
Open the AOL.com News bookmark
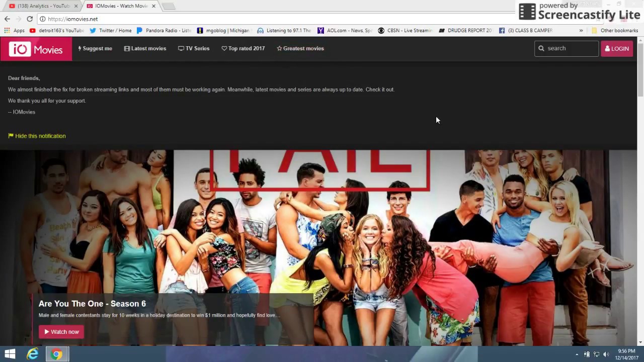pos(345,31)
